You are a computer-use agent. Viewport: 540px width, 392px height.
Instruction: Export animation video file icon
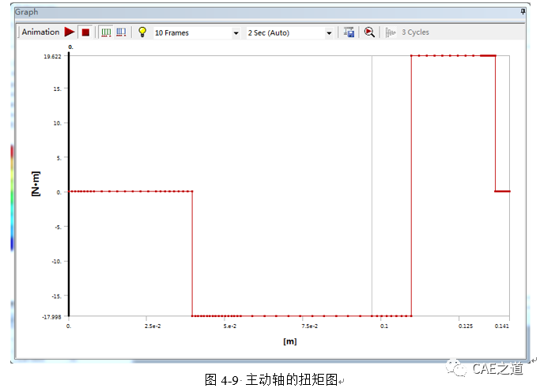click(349, 32)
